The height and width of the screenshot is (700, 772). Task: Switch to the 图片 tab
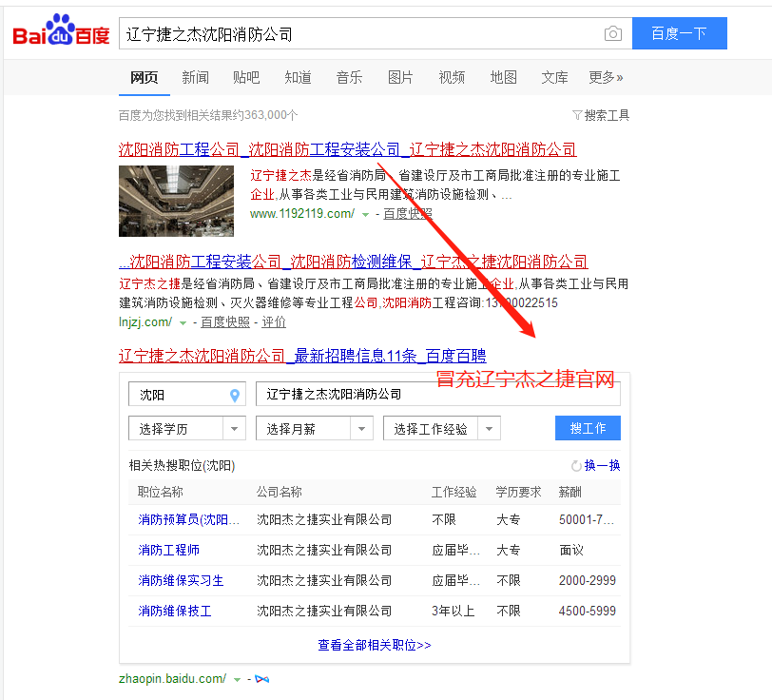400,77
